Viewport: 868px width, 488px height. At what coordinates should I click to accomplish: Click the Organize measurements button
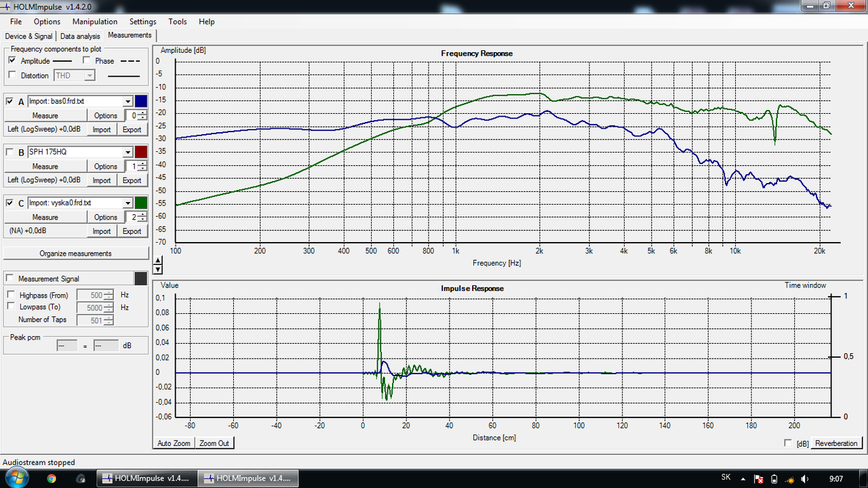coord(76,253)
